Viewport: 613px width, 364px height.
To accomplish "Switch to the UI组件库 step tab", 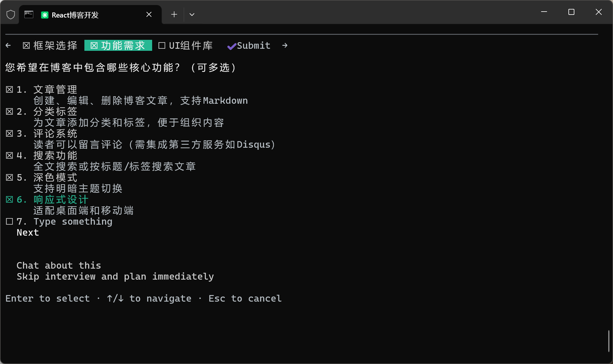I will [x=186, y=45].
